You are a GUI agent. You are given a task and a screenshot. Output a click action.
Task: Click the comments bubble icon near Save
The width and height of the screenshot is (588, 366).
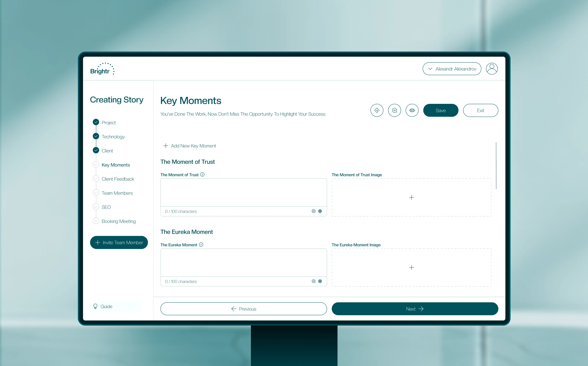coord(394,110)
